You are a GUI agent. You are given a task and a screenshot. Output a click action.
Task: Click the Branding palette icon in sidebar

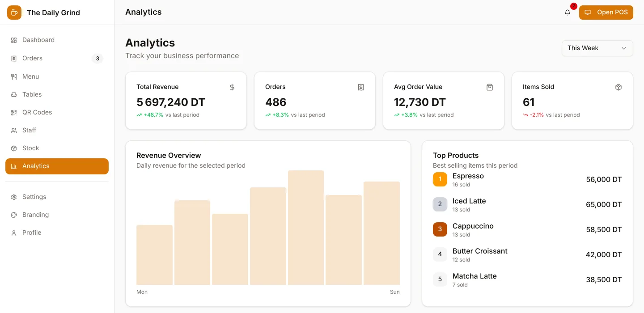tap(14, 215)
